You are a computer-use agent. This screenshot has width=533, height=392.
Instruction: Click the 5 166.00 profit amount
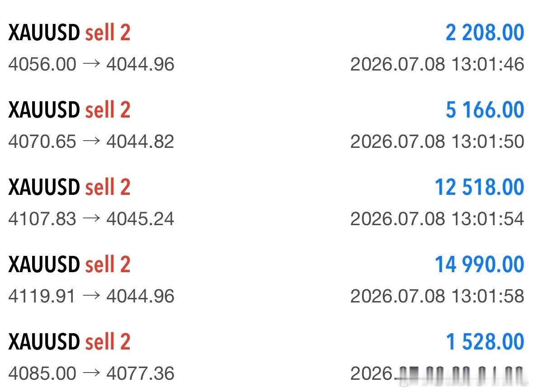pyautogui.click(x=485, y=110)
